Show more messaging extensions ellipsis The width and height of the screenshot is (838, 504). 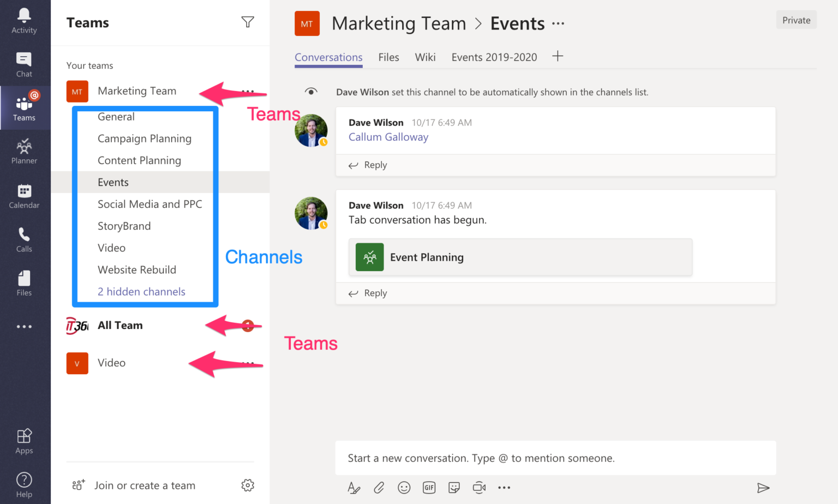coord(504,488)
